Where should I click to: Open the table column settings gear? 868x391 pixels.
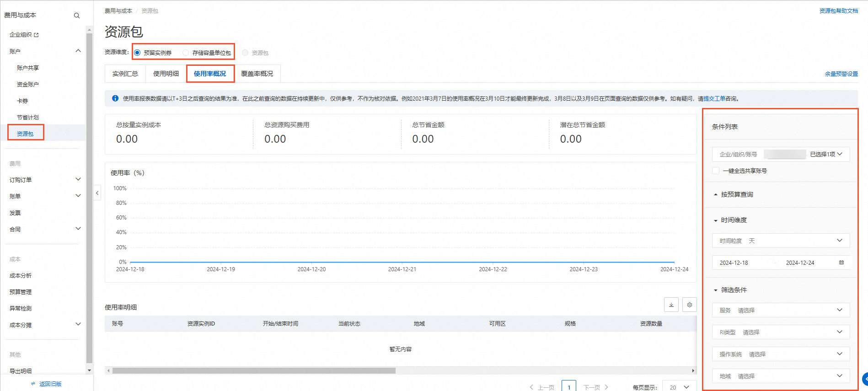[690, 305]
